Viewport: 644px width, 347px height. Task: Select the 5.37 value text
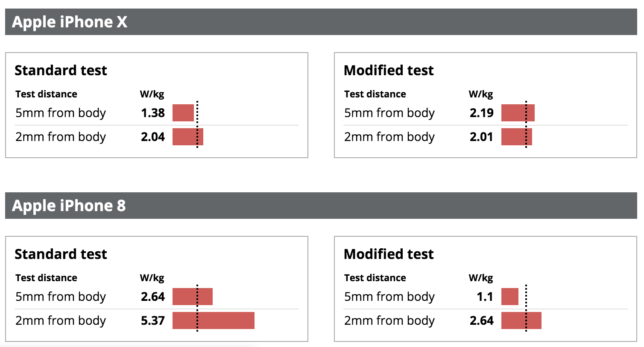153,321
